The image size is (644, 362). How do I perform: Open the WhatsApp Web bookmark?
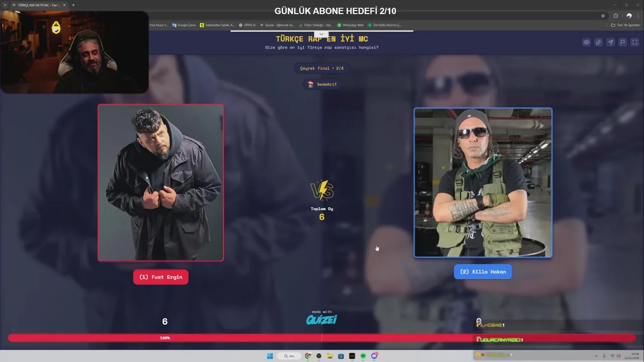pos(351,25)
